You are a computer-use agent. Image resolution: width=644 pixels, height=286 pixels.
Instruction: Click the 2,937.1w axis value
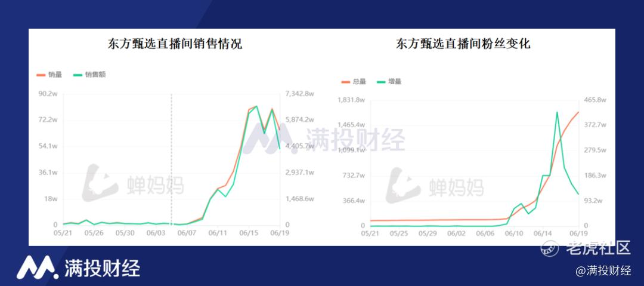(300, 173)
